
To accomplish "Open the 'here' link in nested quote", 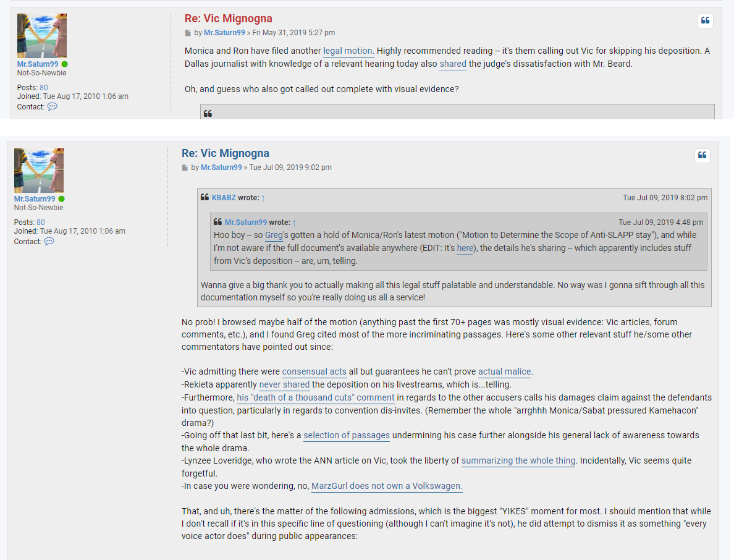I will (x=465, y=248).
